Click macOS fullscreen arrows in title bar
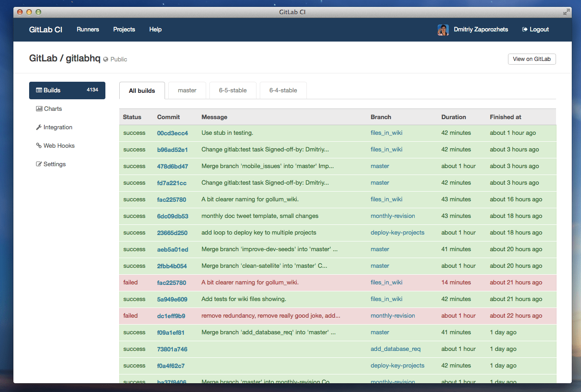 (567, 12)
